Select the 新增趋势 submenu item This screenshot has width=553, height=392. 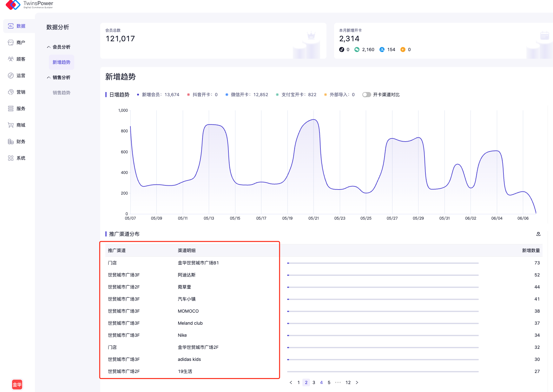click(62, 62)
